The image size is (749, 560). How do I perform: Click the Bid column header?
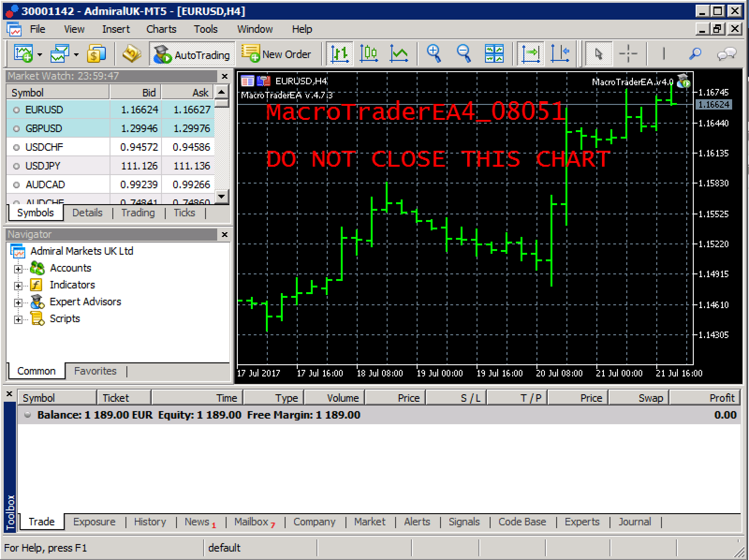pos(135,92)
